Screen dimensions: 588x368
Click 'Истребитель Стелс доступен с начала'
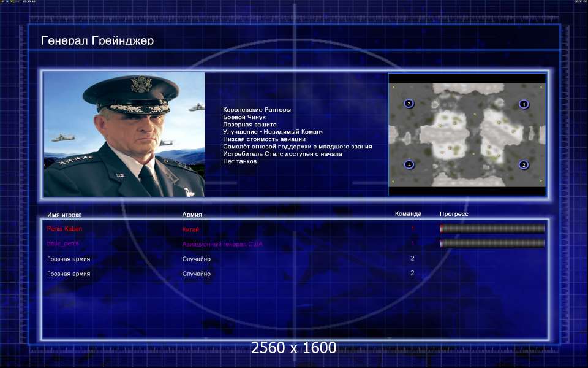pyautogui.click(x=282, y=153)
